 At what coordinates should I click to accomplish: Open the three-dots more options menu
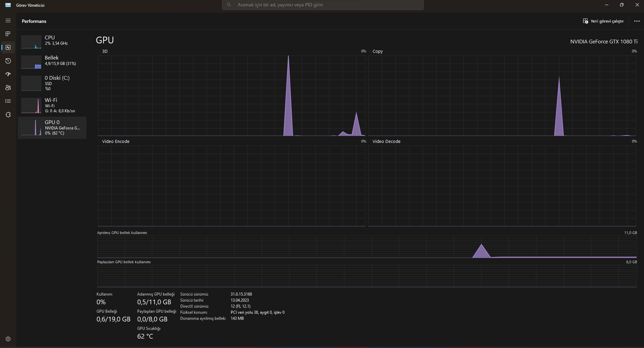pyautogui.click(x=637, y=21)
